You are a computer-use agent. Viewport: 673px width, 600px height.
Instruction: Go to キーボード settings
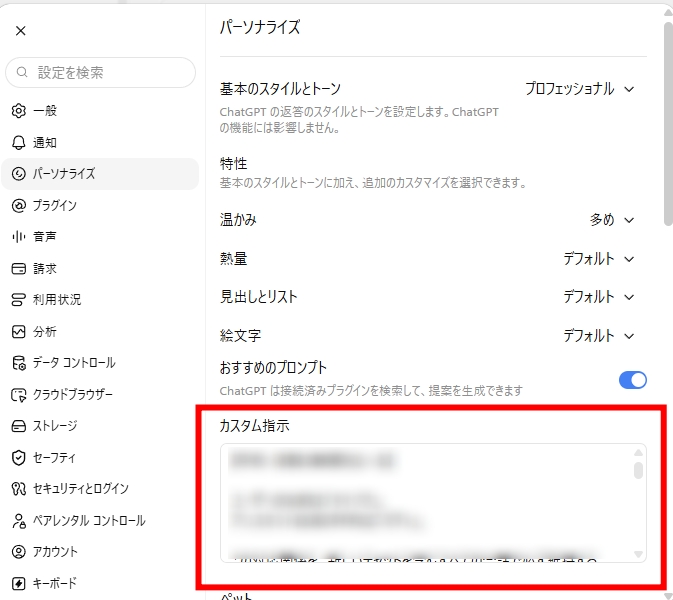[x=100, y=583]
